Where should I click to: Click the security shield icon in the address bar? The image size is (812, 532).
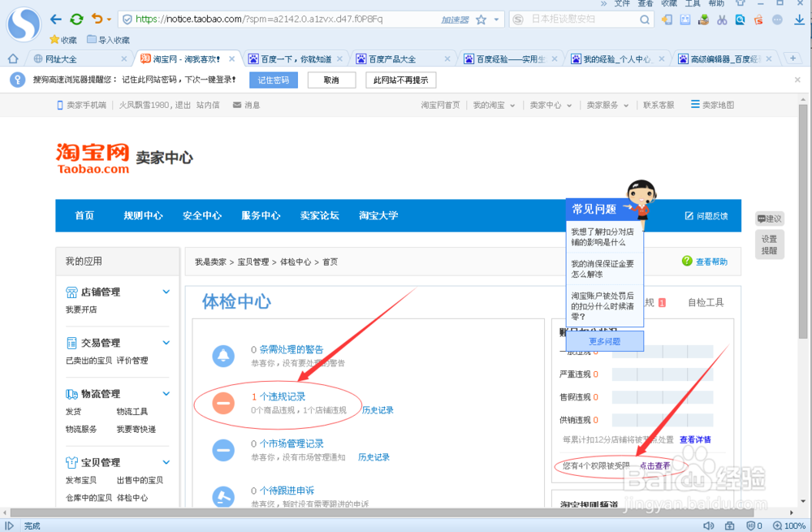127,19
